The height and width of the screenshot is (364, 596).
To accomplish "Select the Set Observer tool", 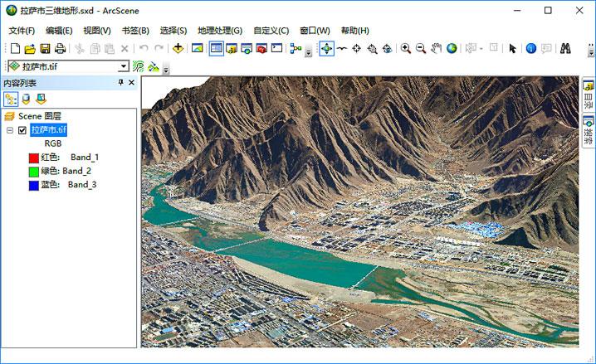I will pos(387,49).
